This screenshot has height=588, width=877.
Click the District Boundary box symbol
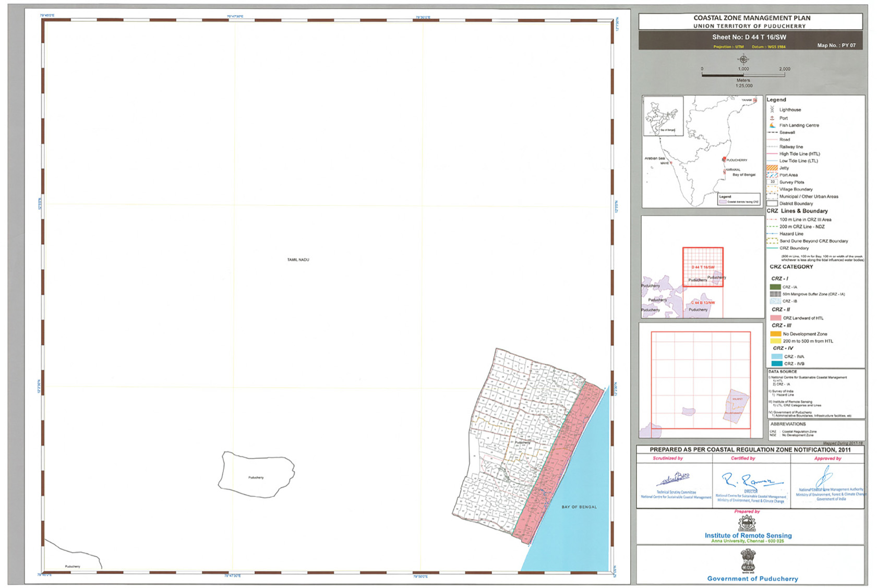tap(772, 203)
